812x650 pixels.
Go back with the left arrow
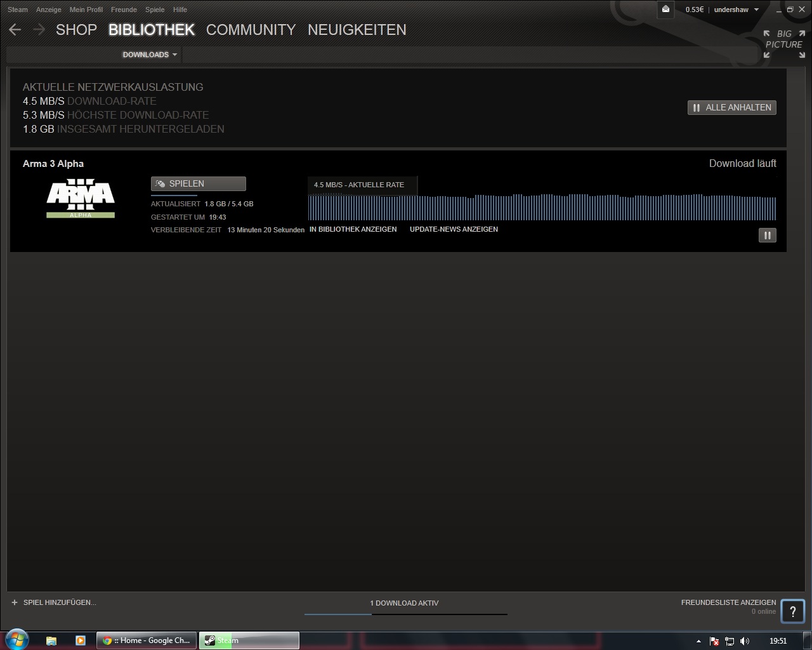(x=15, y=30)
